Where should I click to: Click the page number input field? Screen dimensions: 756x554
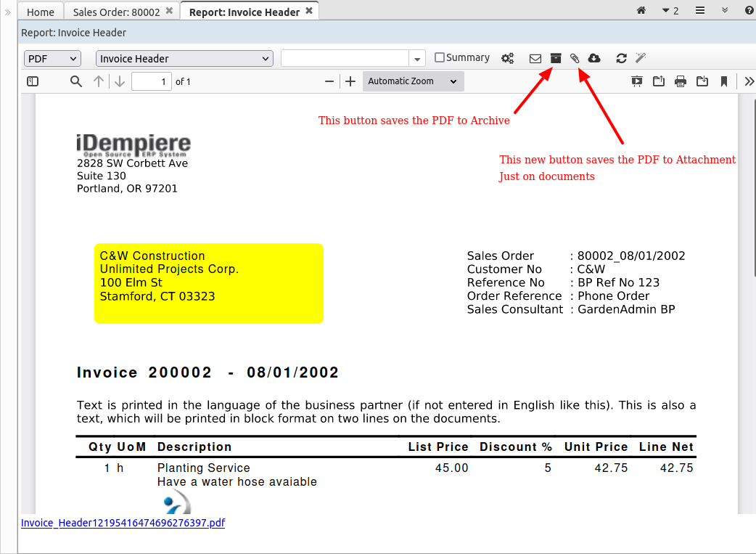[x=151, y=81]
